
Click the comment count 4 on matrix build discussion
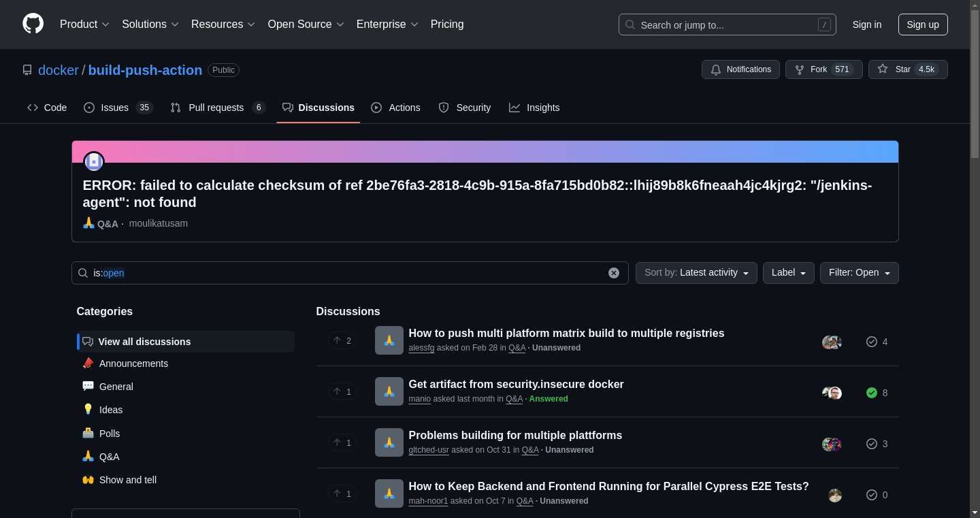(x=877, y=342)
